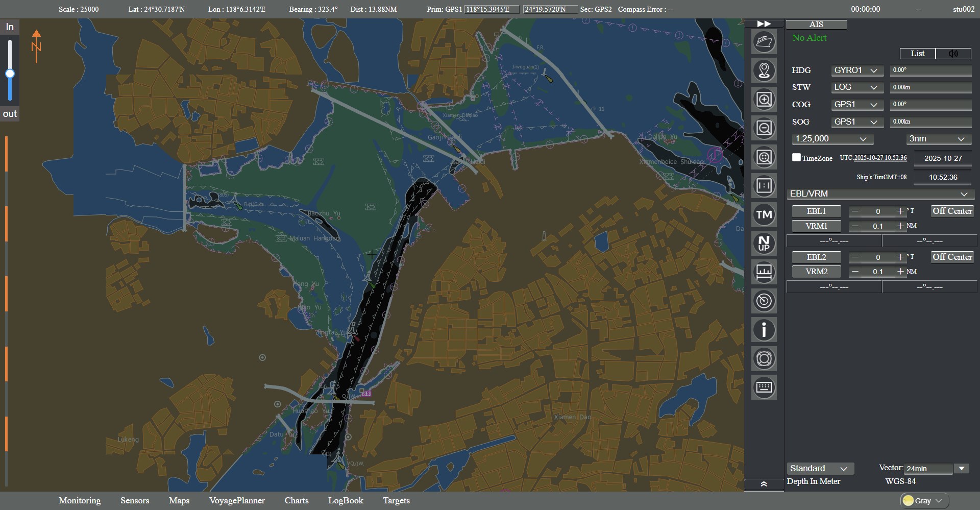Adjust the zoom slider on left edge

[10, 74]
